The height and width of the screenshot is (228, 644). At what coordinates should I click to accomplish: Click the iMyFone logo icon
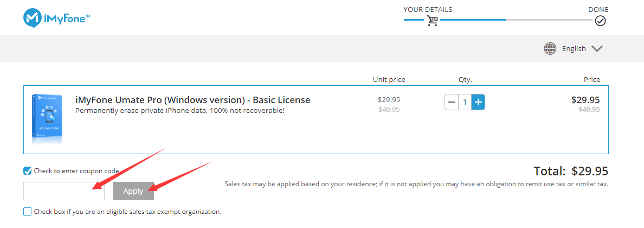coord(31,18)
